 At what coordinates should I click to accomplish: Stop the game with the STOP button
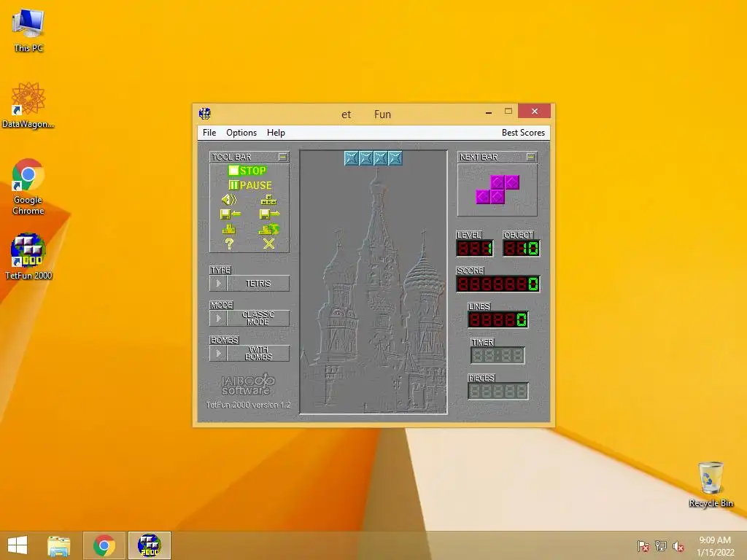tap(247, 171)
